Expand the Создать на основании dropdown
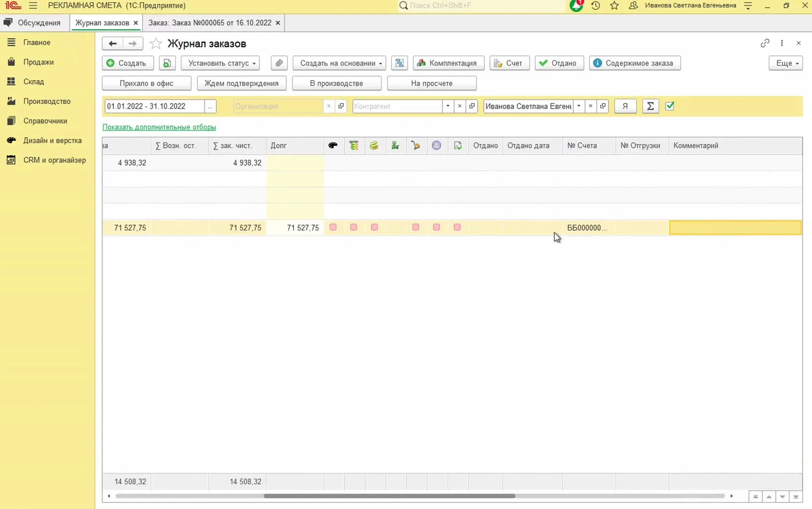812x509 pixels. [x=340, y=63]
